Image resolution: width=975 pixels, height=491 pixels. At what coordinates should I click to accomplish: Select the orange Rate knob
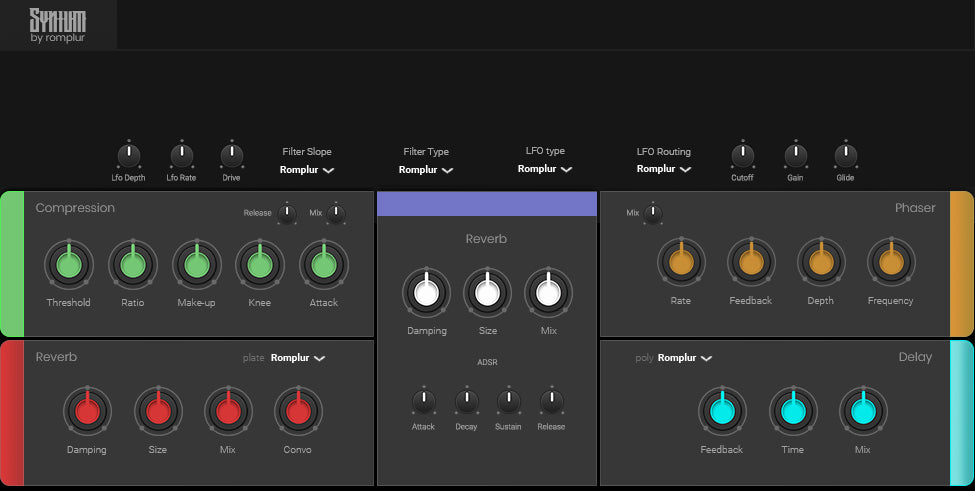click(x=682, y=262)
